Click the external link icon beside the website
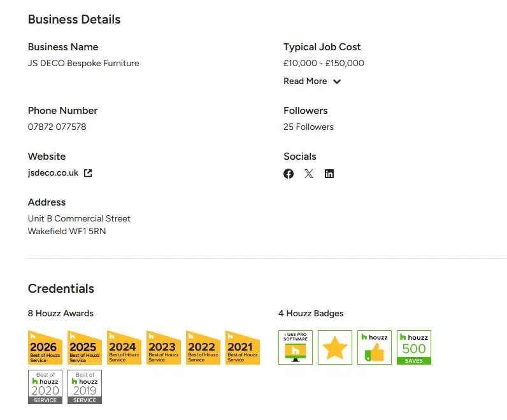 click(x=89, y=173)
